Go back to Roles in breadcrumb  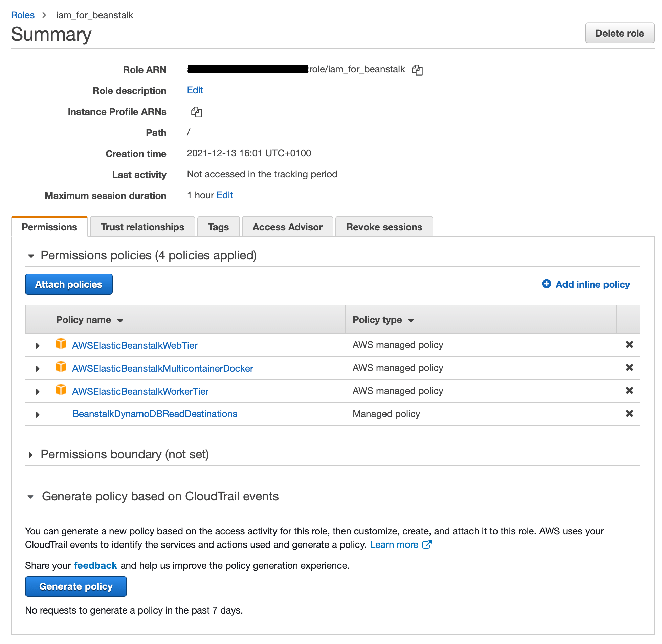click(x=23, y=15)
